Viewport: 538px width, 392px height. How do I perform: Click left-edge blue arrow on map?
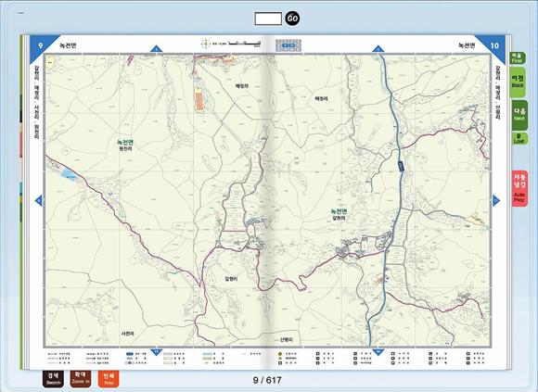39,200
